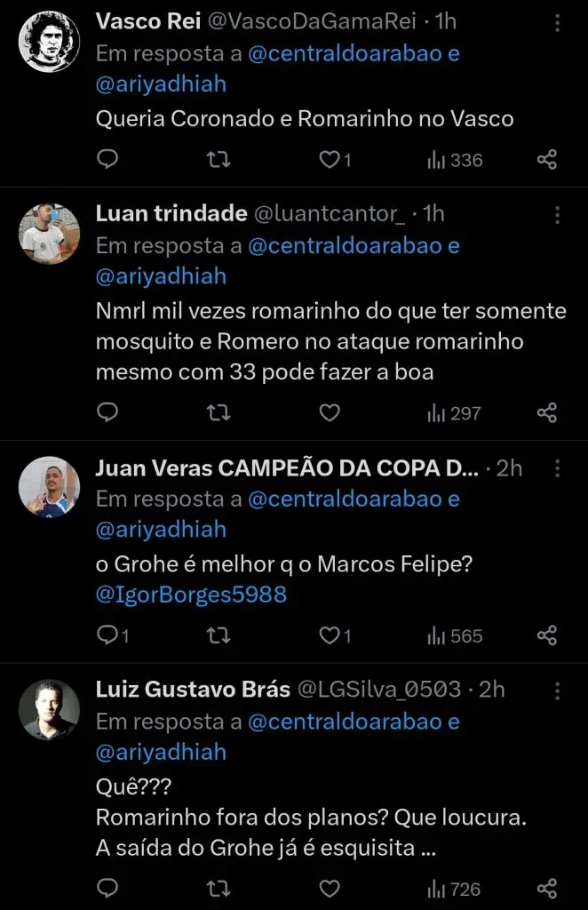Toggle like on Luiz Gustavo Brás' reply

click(x=328, y=888)
